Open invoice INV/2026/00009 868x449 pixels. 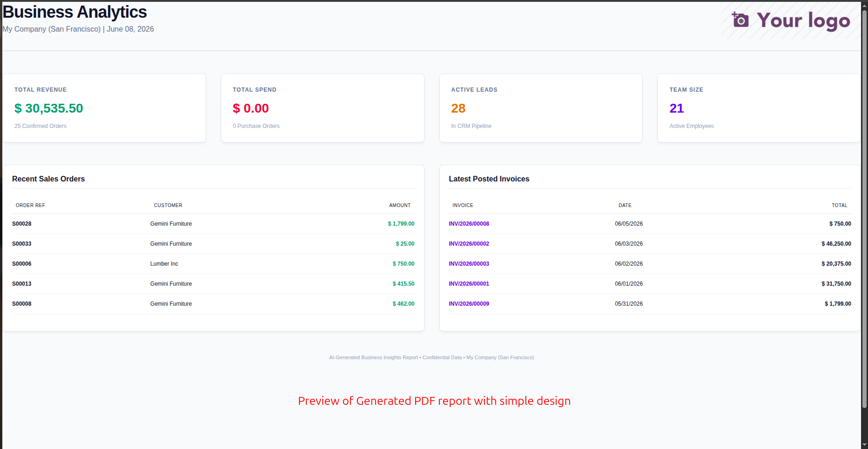point(469,304)
